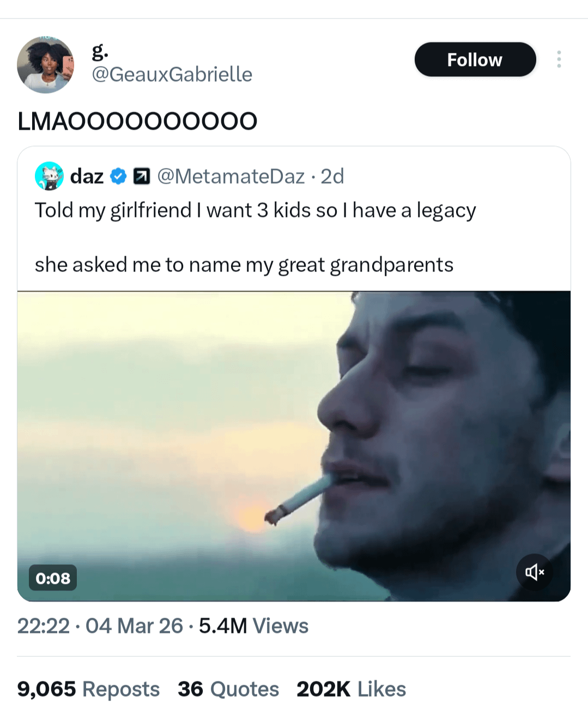Image resolution: width=588 pixels, height=712 pixels.
Task: Click the Follow button
Action: pos(475,59)
